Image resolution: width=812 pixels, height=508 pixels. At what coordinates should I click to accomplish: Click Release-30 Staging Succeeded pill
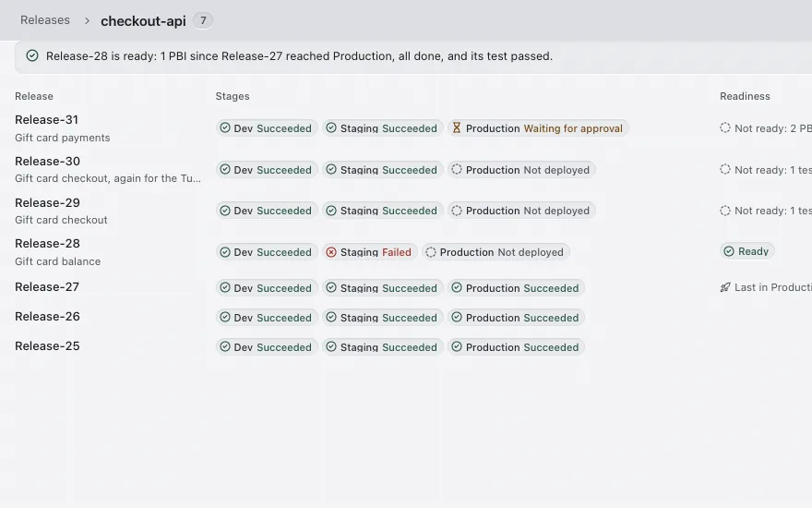pyautogui.click(x=382, y=170)
